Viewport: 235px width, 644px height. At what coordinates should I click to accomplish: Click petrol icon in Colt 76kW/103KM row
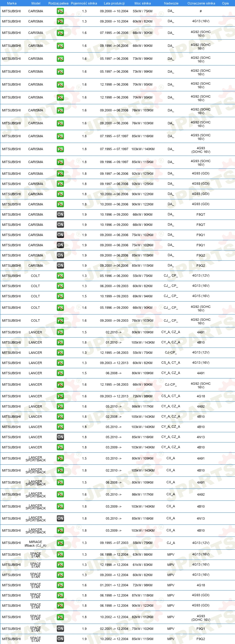(x=60, y=320)
